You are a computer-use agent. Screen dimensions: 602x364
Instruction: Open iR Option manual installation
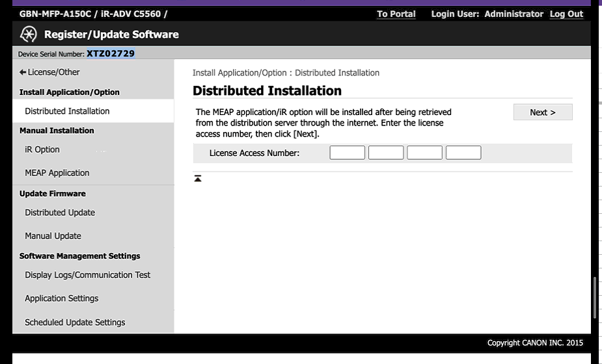(42, 149)
